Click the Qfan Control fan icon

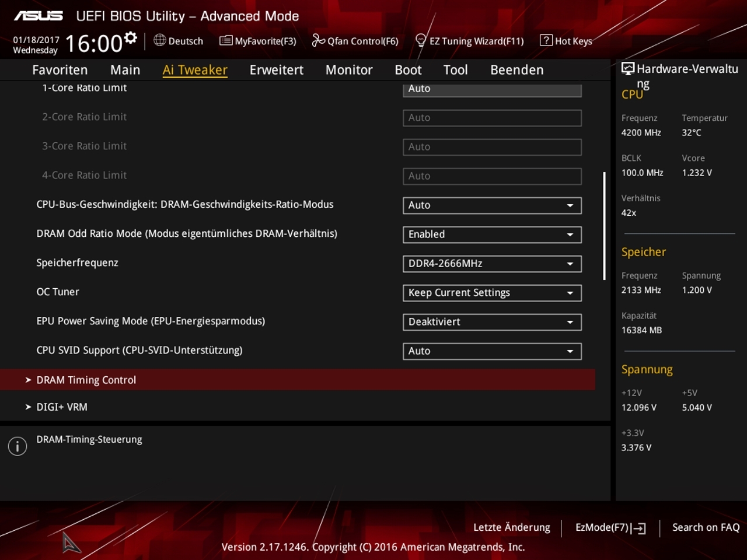tap(318, 40)
